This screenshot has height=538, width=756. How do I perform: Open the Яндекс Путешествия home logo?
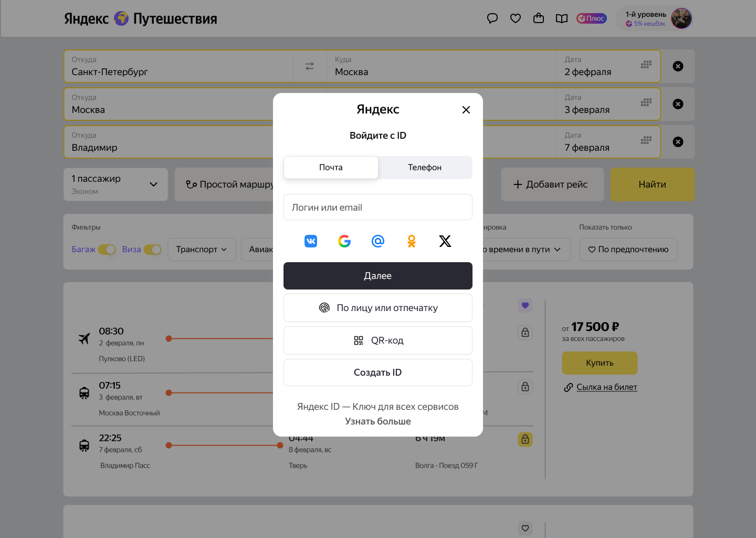[141, 18]
